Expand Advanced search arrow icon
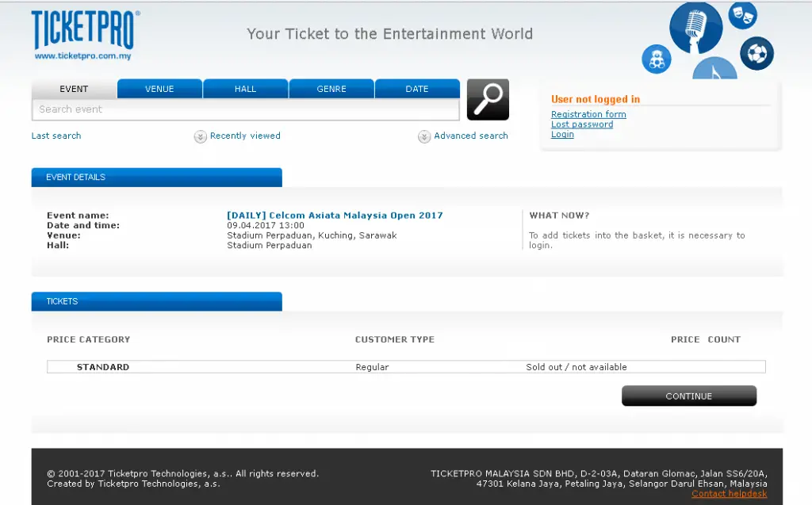Viewport: 812px width, 505px height. [424, 136]
